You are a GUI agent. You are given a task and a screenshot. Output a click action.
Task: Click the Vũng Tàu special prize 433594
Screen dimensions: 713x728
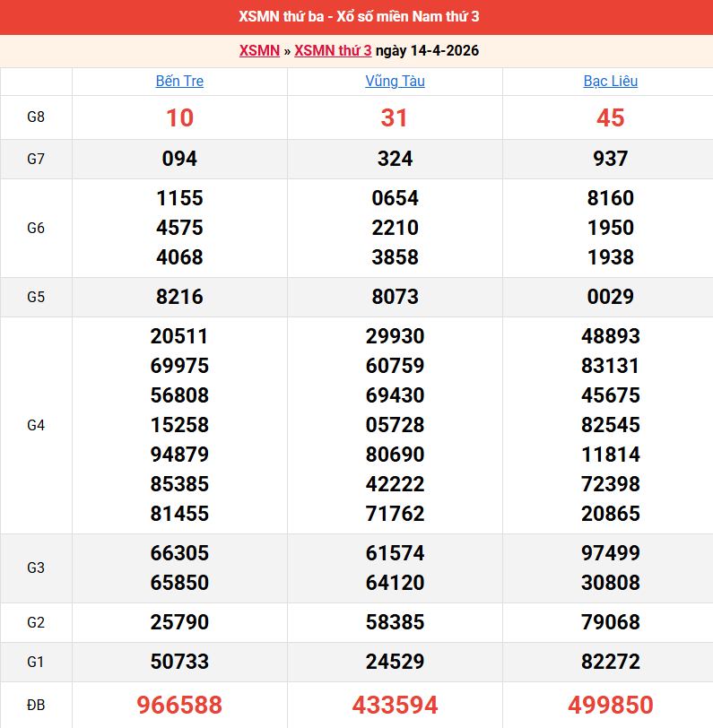(395, 705)
